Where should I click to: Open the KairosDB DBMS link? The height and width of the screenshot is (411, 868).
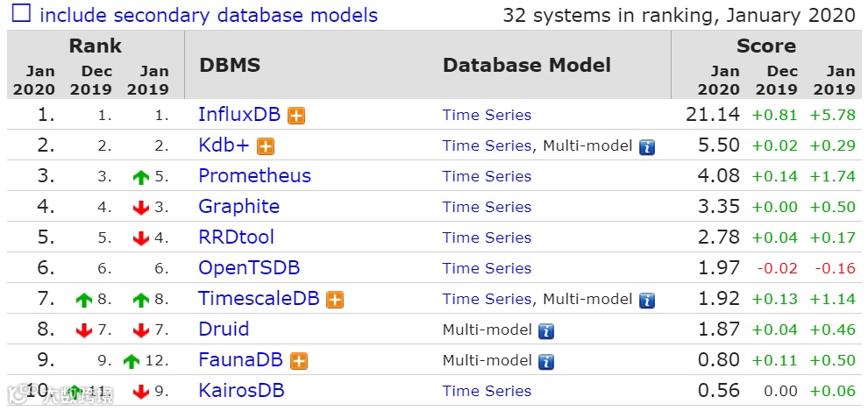(x=241, y=391)
